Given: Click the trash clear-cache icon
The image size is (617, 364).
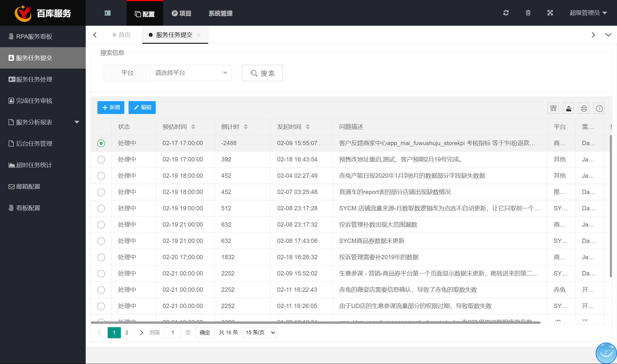Looking at the screenshot, I should tap(528, 13).
